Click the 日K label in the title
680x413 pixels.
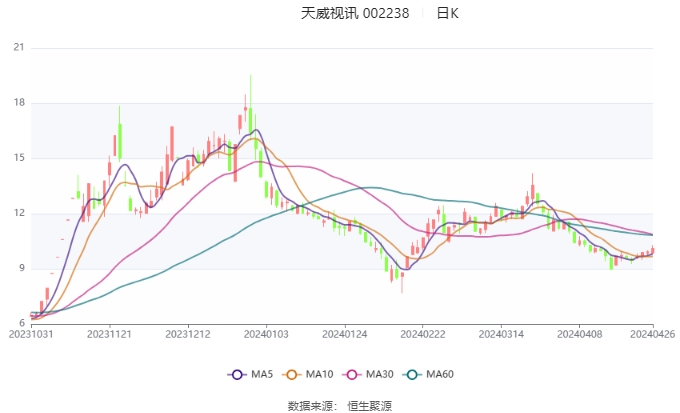click(448, 13)
